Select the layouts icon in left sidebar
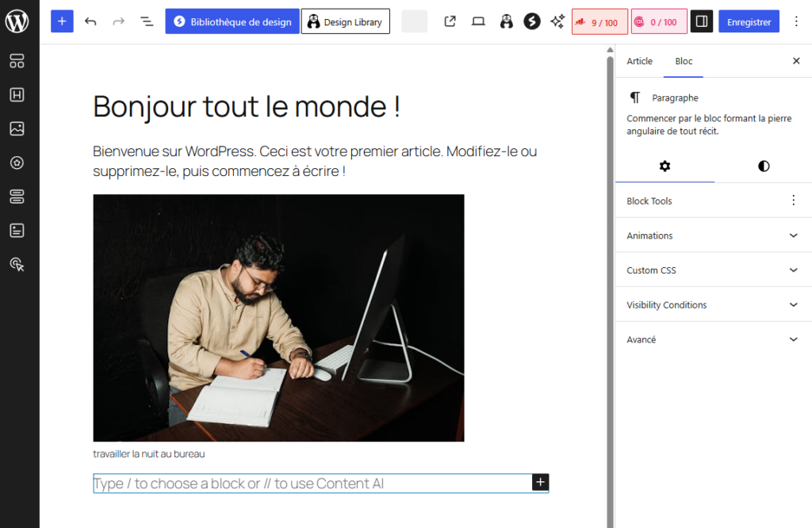Viewport: 812px width, 528px height. pos(17,61)
